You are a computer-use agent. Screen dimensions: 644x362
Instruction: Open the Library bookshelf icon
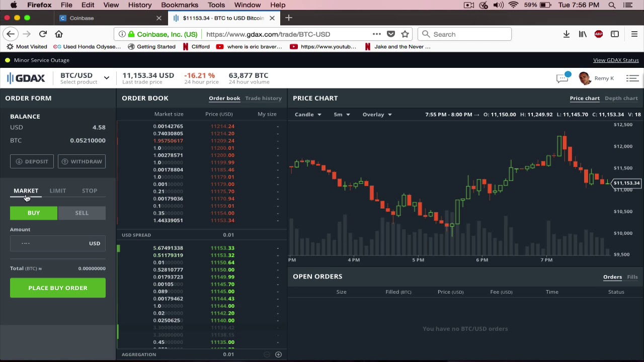pos(583,34)
